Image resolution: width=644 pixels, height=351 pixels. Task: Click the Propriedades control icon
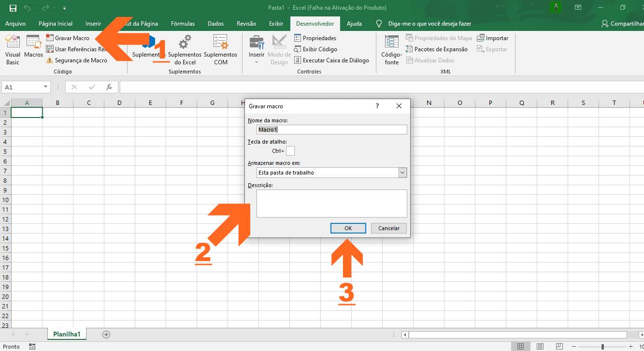315,38
